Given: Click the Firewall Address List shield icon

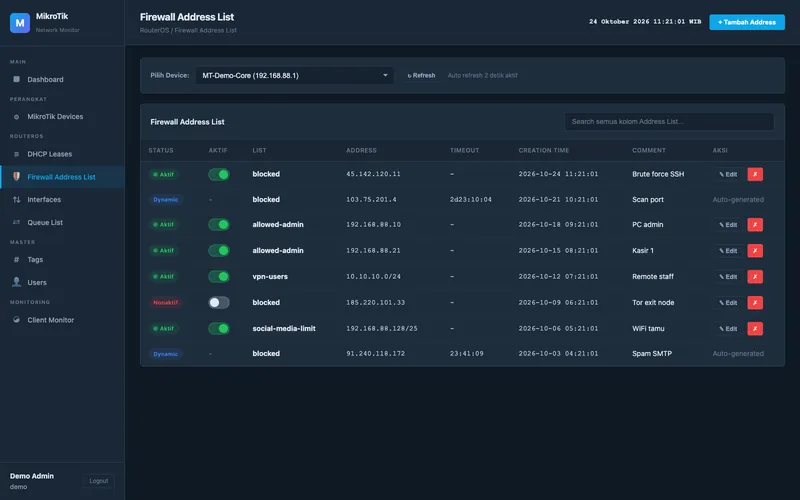Looking at the screenshot, I should coord(16,177).
